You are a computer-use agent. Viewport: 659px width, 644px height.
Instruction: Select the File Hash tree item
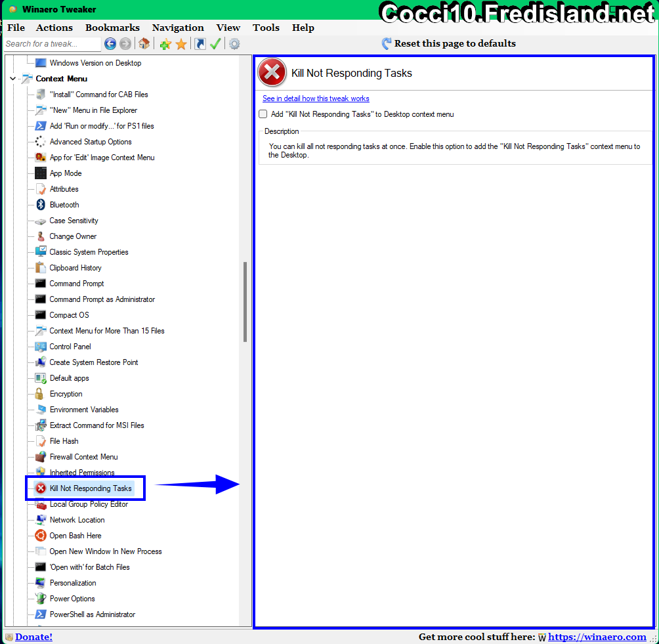64,441
